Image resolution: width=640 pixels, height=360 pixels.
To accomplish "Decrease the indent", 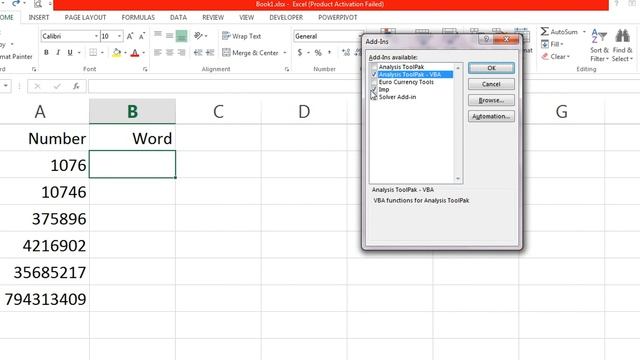I will coord(198,53).
